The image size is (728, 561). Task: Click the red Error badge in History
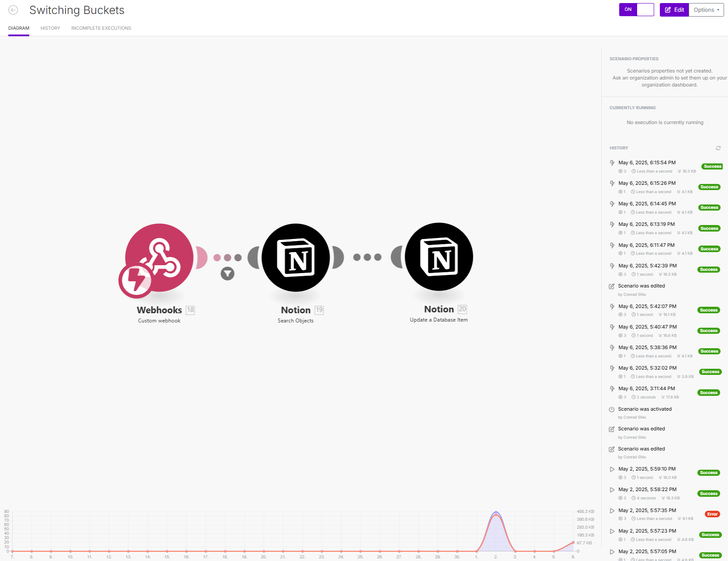click(712, 514)
